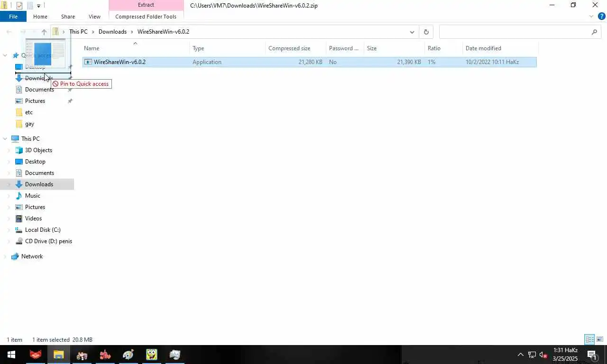
Task: Click the Music note icon
Action: click(x=19, y=196)
